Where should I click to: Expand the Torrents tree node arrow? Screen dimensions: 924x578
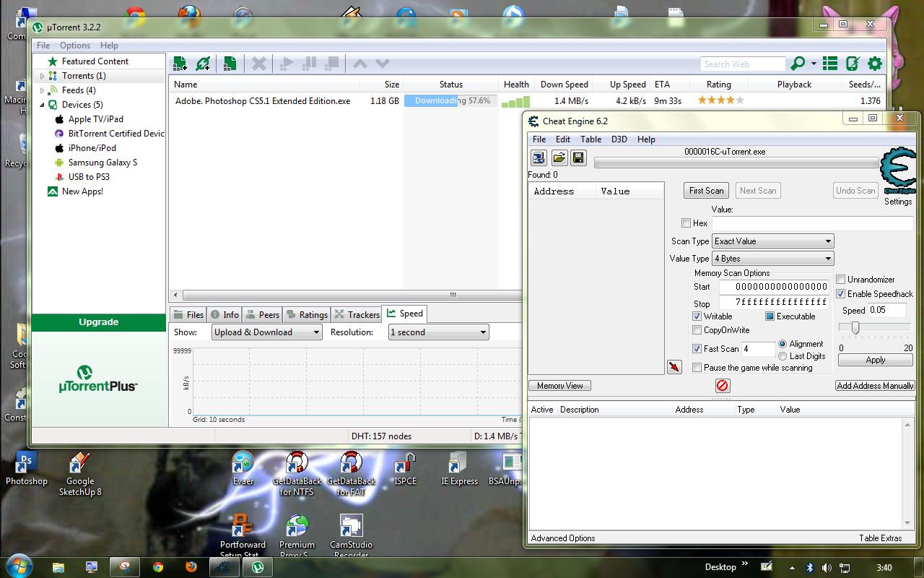pos(42,76)
